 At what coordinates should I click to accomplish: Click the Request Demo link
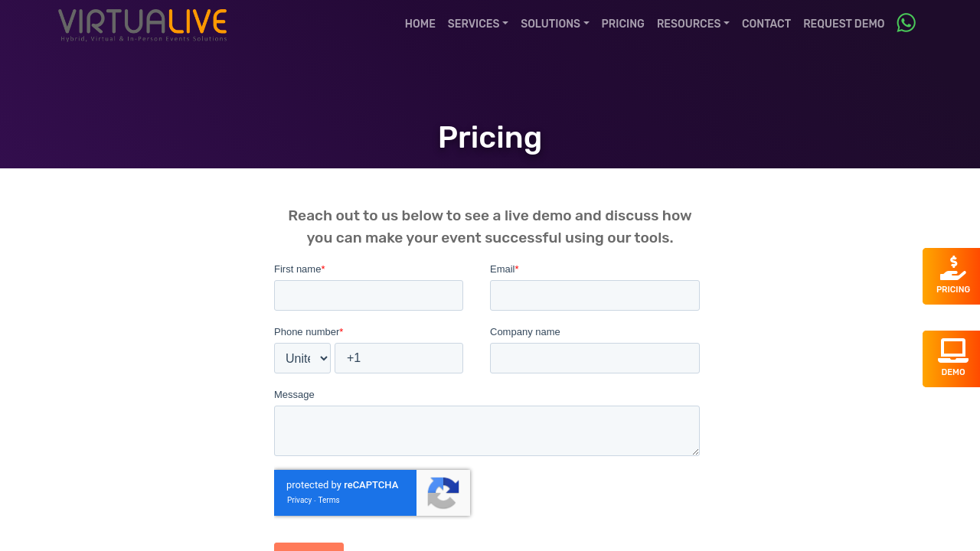843,24
